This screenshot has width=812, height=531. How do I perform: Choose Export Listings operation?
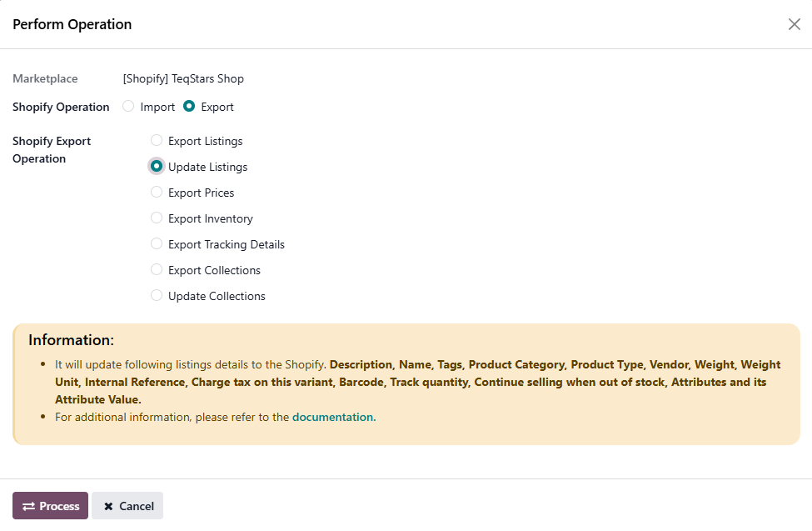click(x=157, y=141)
